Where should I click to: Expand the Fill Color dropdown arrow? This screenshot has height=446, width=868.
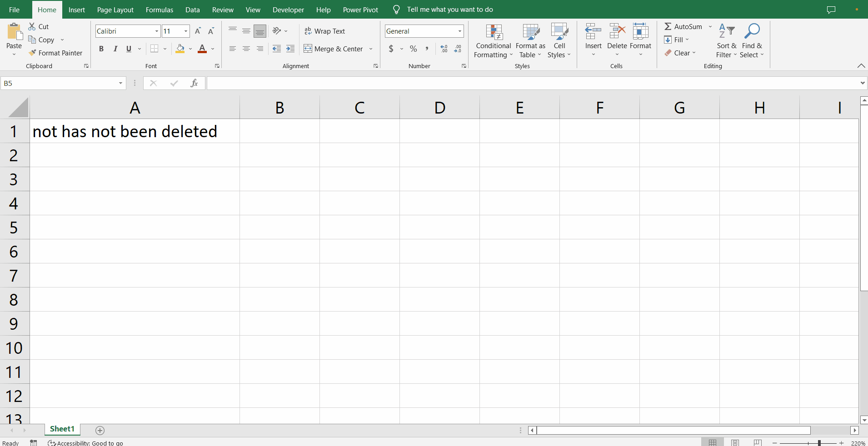[x=190, y=49]
